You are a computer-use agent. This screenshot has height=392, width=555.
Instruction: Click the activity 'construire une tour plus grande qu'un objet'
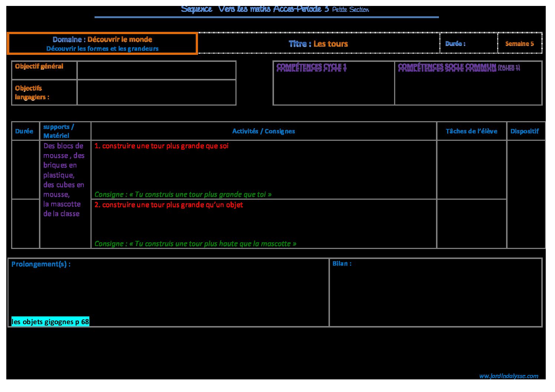(169, 205)
